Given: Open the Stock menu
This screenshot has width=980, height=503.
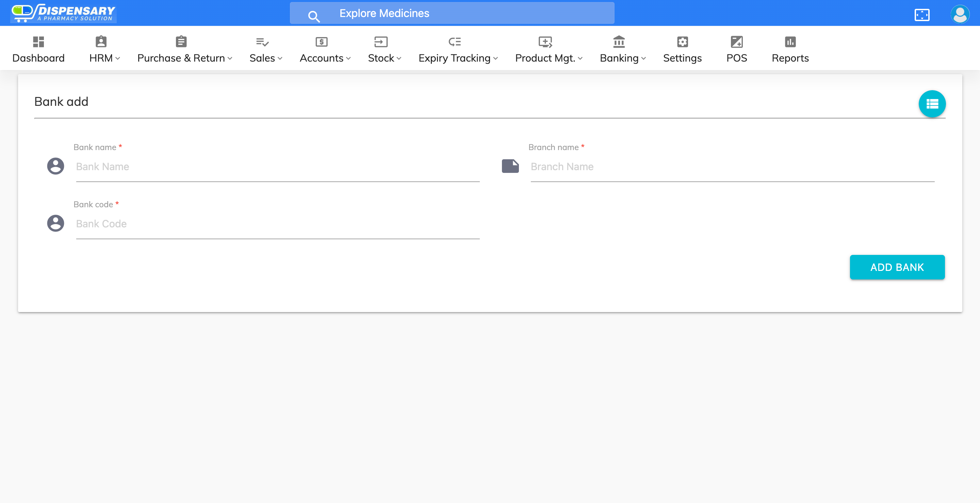Looking at the screenshot, I should pyautogui.click(x=384, y=58).
